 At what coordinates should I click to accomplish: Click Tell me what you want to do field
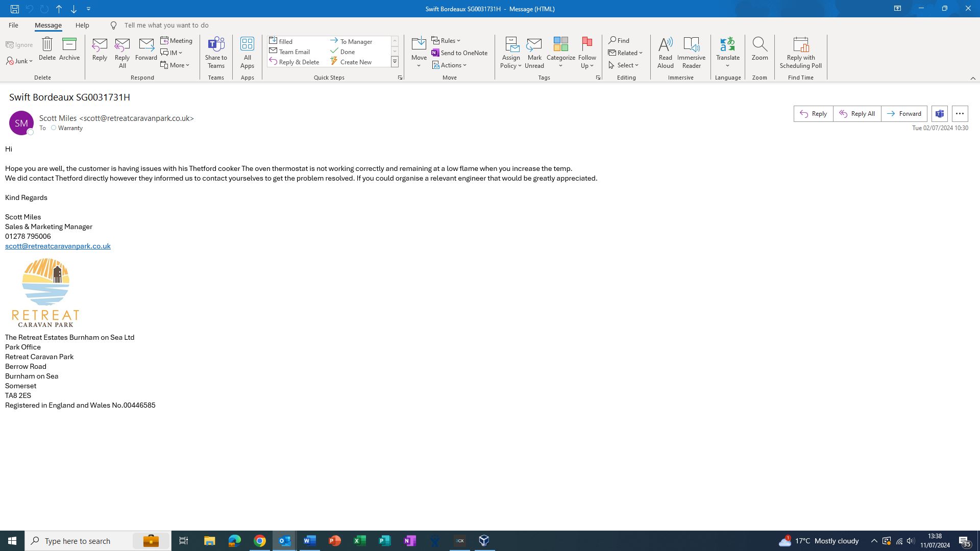(x=166, y=25)
